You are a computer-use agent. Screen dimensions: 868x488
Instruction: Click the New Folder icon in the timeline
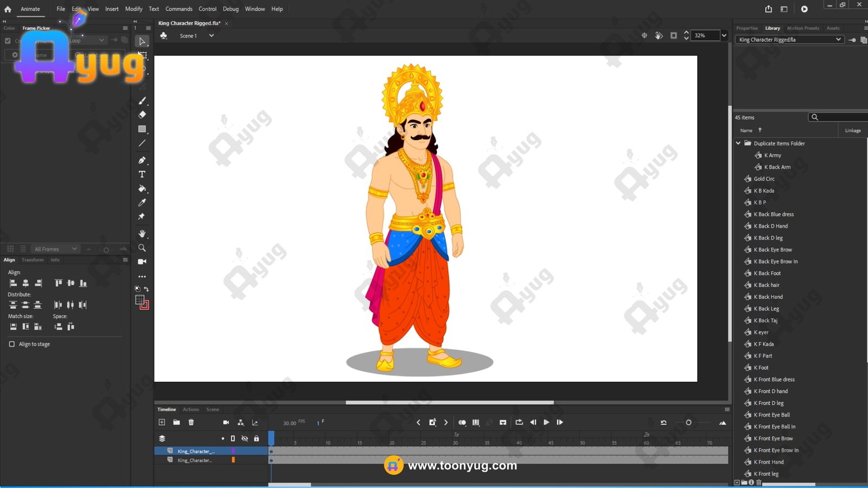pyautogui.click(x=176, y=422)
